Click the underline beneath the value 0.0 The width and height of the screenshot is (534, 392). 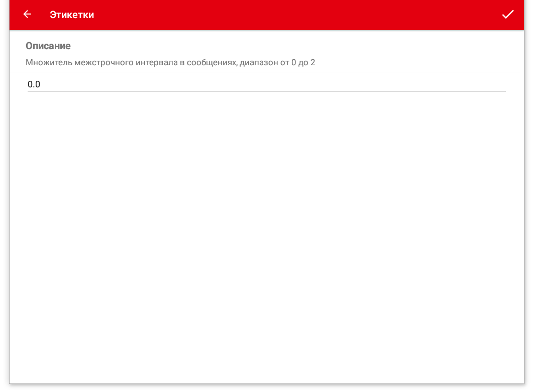(x=266, y=91)
